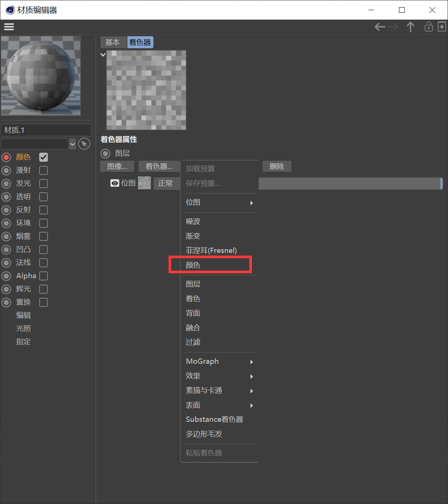The width and height of the screenshot is (448, 504).
Task: Select the 置换 channel label
Action: (23, 302)
